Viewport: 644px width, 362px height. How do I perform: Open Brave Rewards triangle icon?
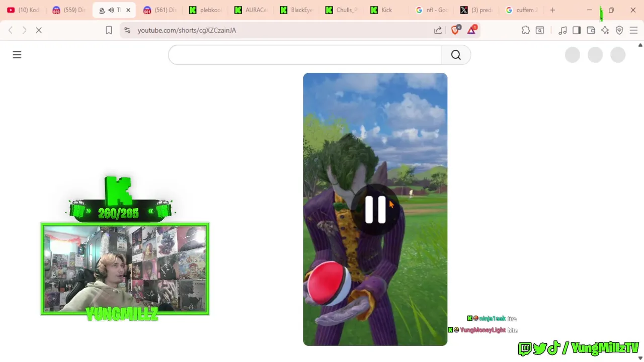[x=472, y=30]
